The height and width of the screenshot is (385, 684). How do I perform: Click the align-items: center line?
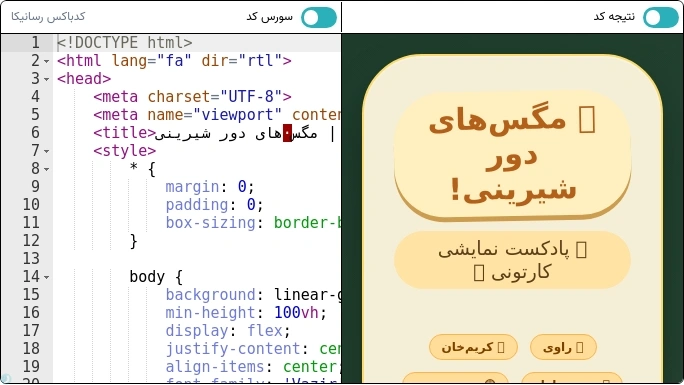pos(253,366)
